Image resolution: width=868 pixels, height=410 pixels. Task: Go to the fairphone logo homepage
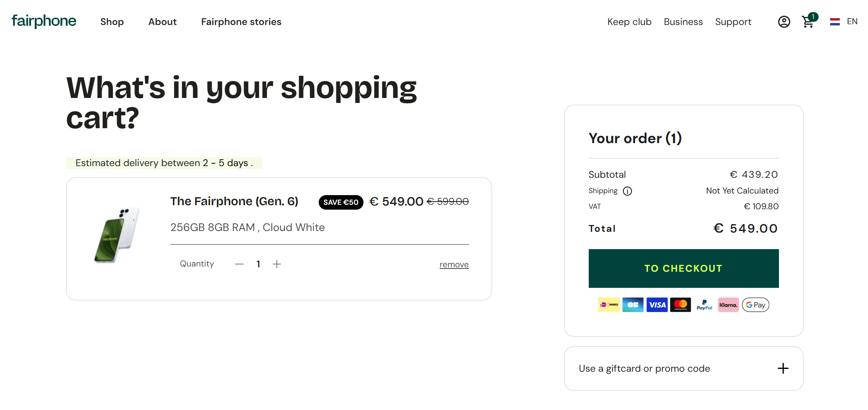(x=44, y=21)
